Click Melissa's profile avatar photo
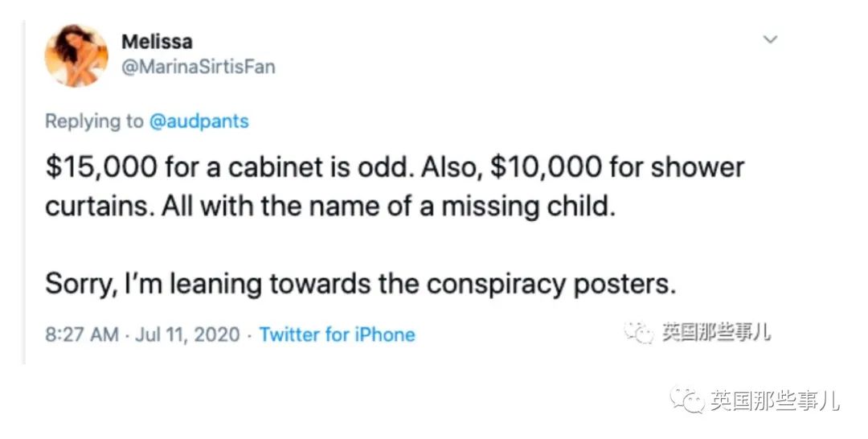The image size is (868, 439). [x=76, y=55]
